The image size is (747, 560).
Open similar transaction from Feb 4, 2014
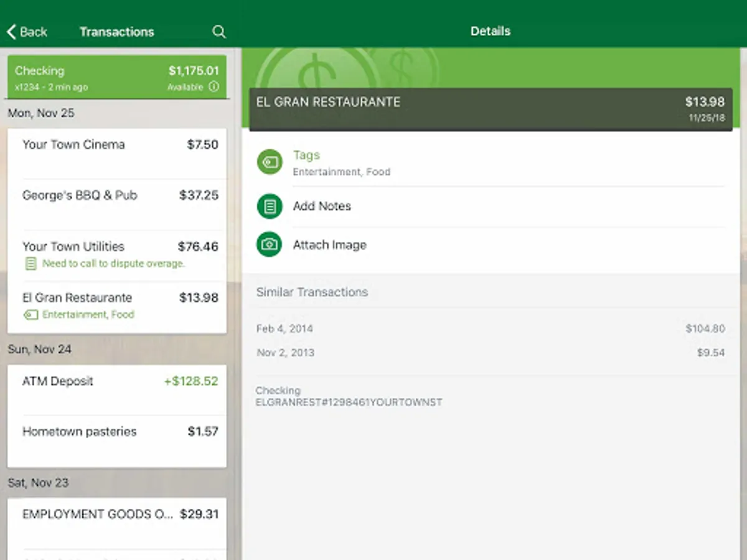pyautogui.click(x=491, y=329)
